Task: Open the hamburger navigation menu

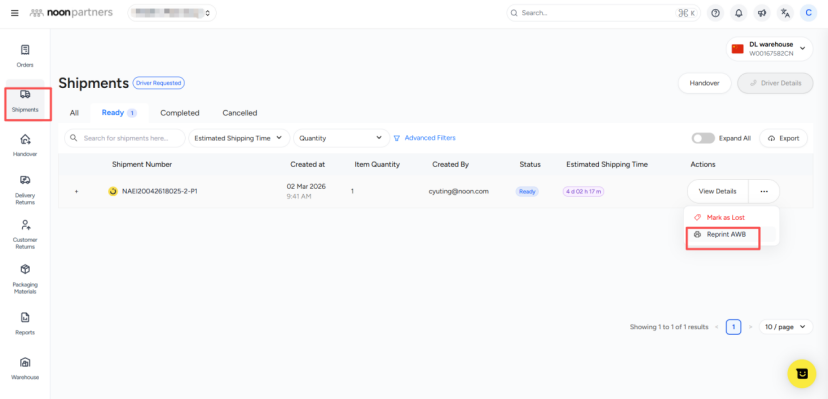Action: tap(15, 13)
